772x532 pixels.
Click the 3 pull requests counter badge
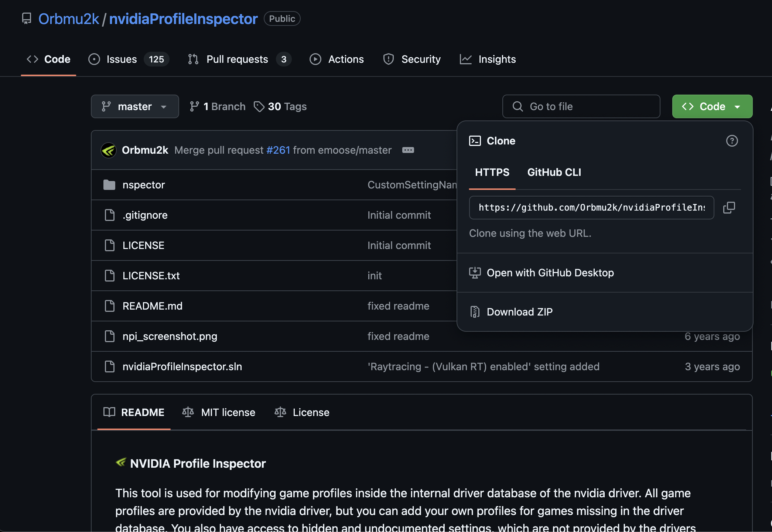click(284, 59)
